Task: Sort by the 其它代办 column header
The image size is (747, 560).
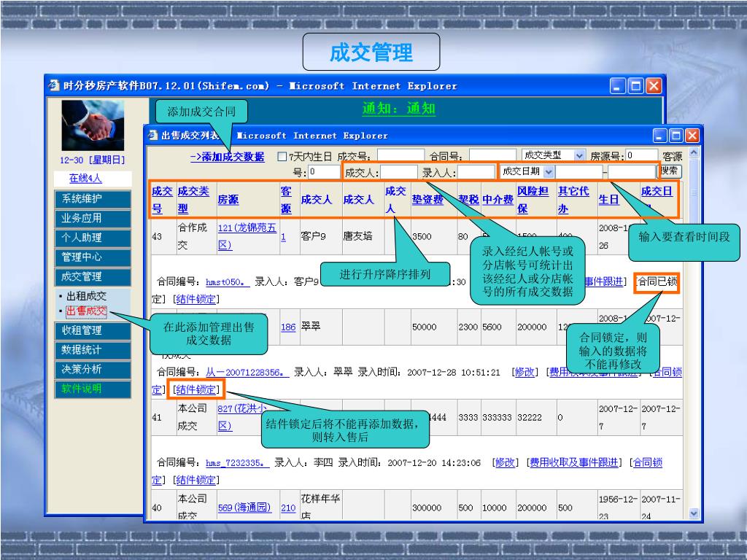Action: [x=573, y=200]
